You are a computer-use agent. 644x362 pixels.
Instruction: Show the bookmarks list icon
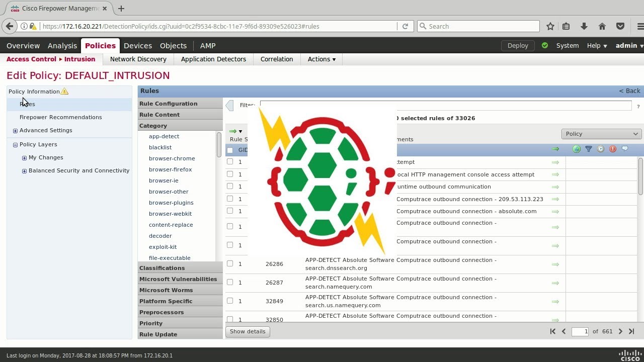point(566,26)
